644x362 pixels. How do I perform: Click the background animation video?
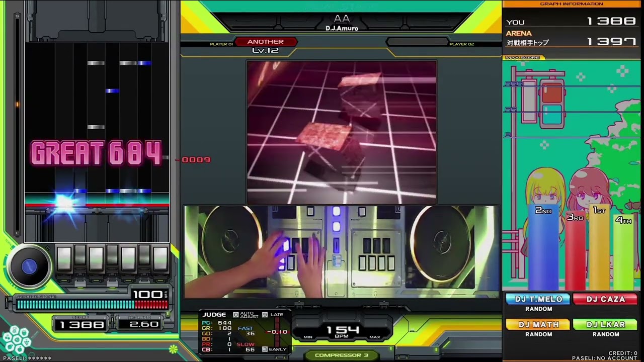[x=342, y=132]
